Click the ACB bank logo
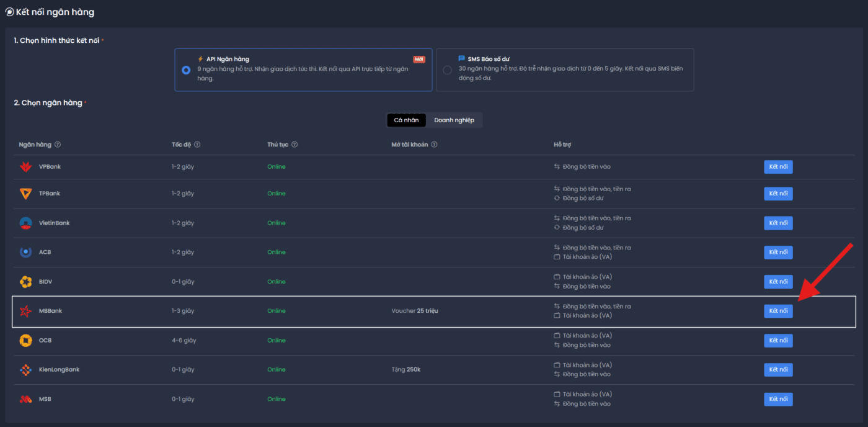868x427 pixels. click(x=25, y=252)
